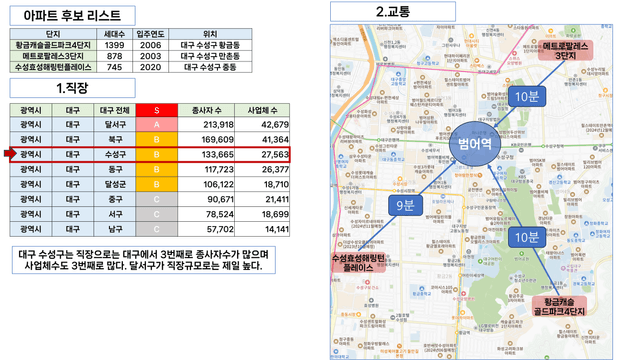
Task: Click the 범어역 blue circle on map
Action: (475, 144)
